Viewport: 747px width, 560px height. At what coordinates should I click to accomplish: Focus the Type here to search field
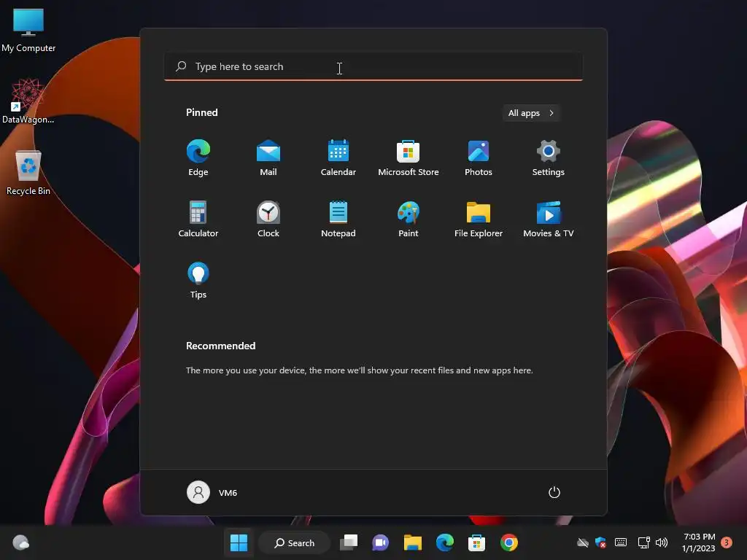(x=373, y=66)
